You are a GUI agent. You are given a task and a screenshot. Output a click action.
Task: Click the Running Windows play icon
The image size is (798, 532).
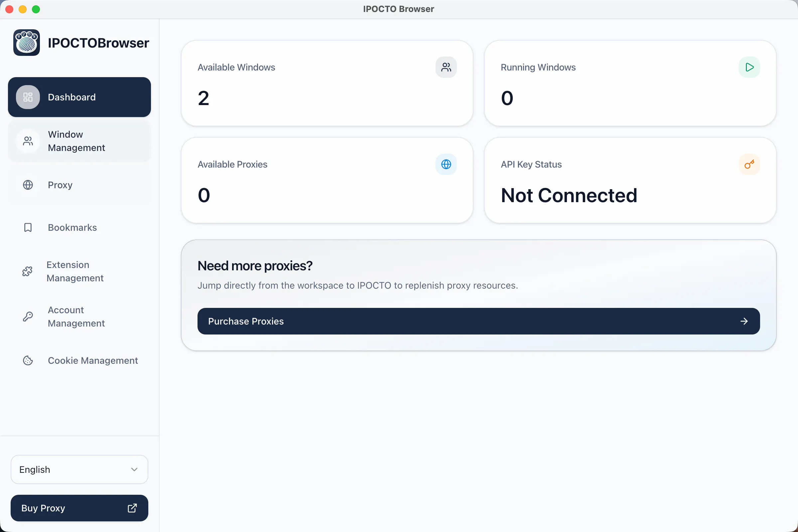[749, 67]
